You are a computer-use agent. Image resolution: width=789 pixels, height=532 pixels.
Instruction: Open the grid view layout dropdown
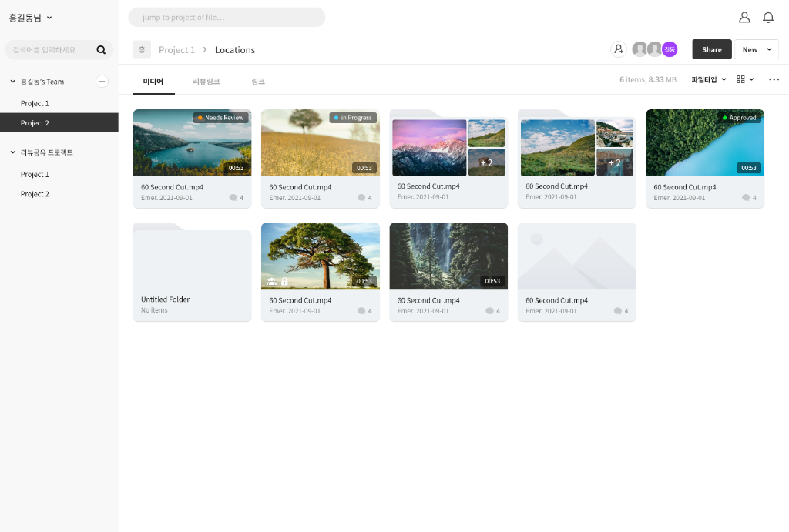744,79
